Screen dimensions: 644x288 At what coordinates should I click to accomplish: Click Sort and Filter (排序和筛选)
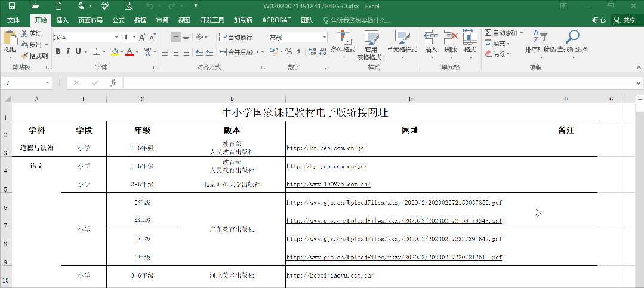[540, 42]
